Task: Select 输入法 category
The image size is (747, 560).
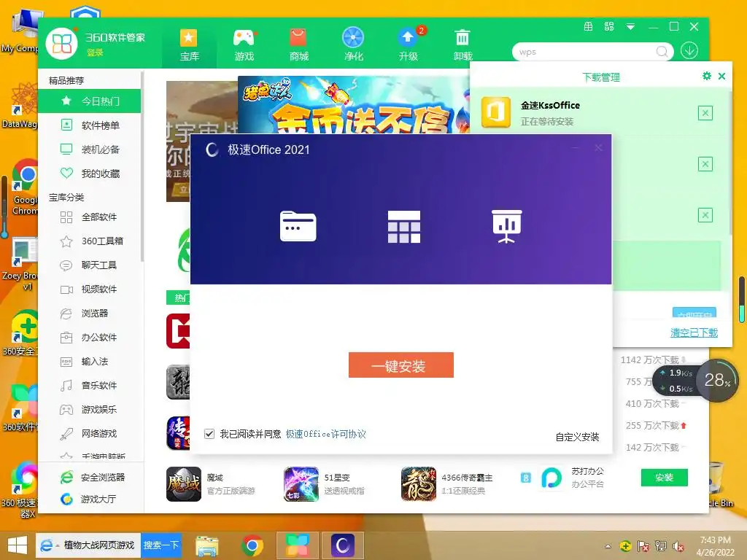Action: [90, 362]
